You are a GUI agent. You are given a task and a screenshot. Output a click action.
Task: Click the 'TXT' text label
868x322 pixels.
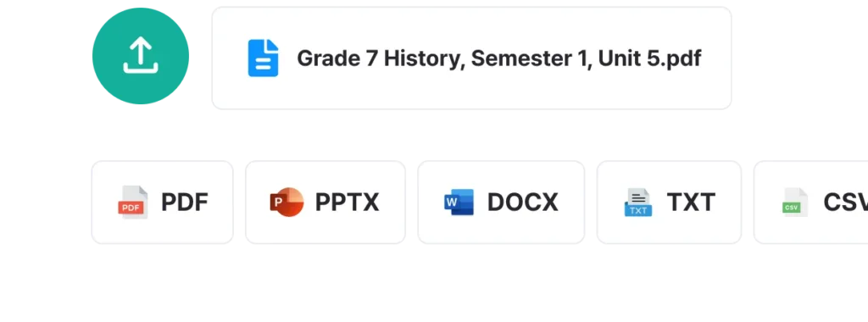tap(691, 203)
